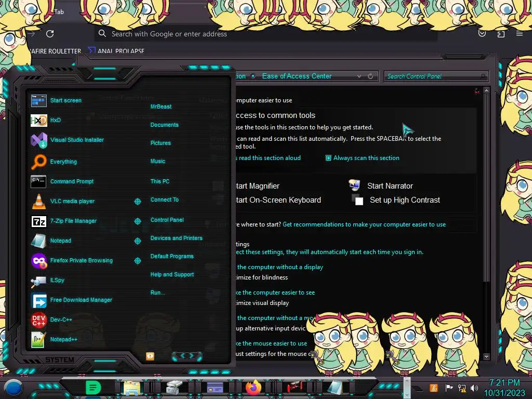Screen dimensions: 532x399
Task: Open the Action Center flag tray icon
Action: pyautogui.click(x=449, y=388)
